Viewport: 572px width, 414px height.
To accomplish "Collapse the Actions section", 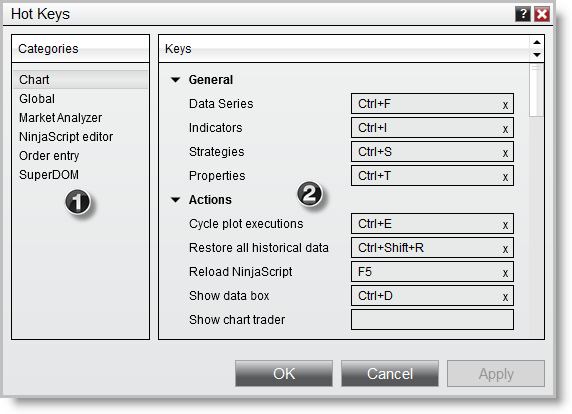I will [176, 200].
